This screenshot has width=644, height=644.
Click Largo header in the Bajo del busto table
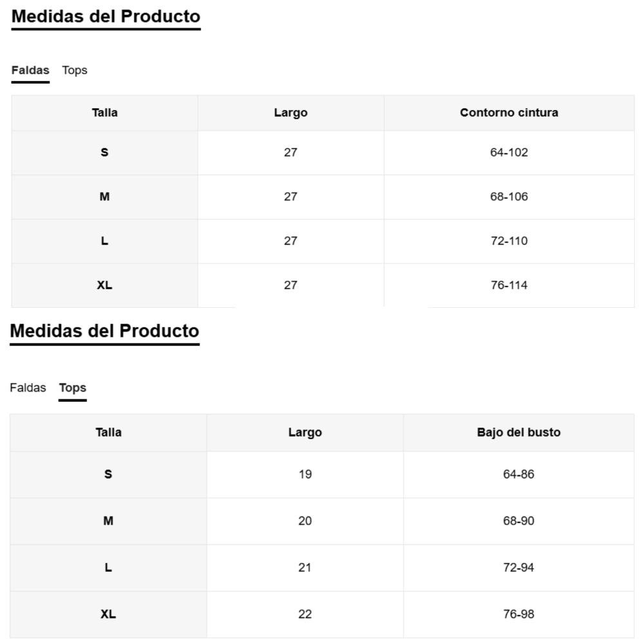305,432
